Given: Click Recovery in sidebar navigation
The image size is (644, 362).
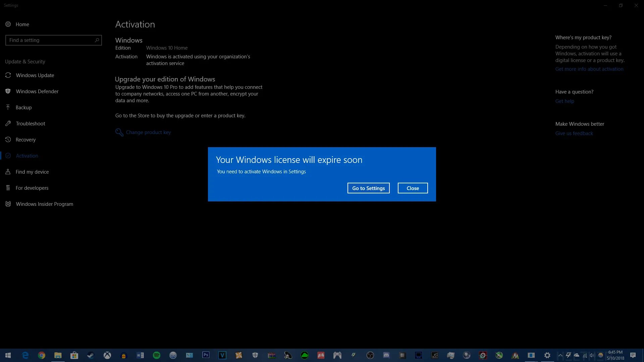Looking at the screenshot, I should click(25, 139).
